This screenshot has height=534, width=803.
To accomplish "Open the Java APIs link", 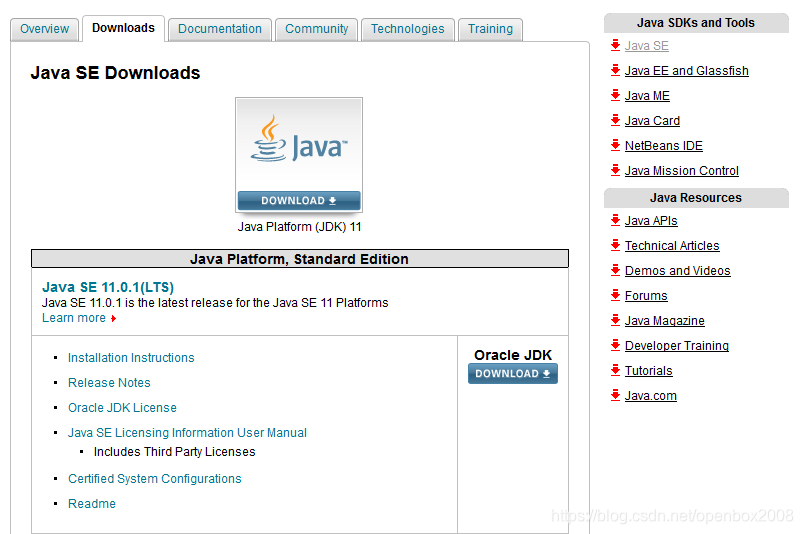I will [651, 221].
